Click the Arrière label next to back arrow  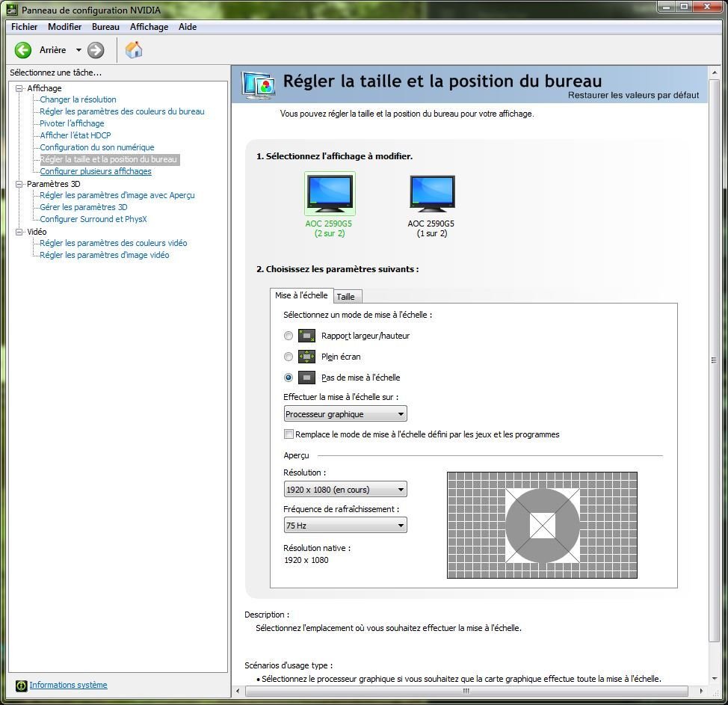click(x=52, y=50)
